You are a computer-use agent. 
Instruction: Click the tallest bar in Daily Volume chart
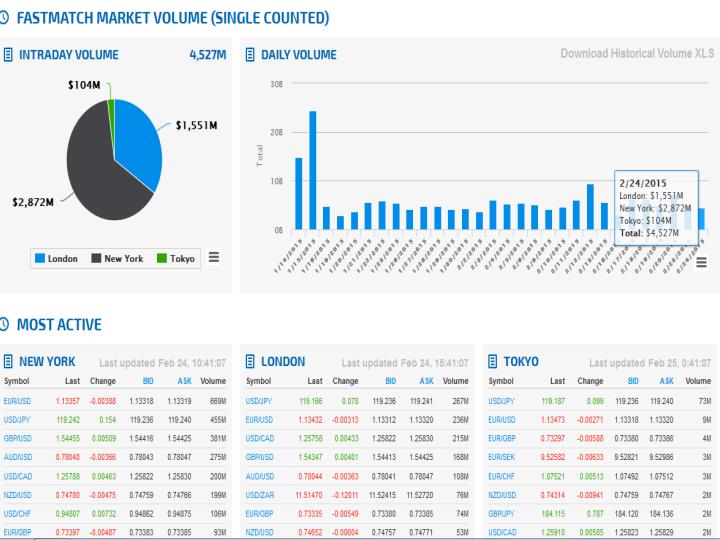(312, 170)
